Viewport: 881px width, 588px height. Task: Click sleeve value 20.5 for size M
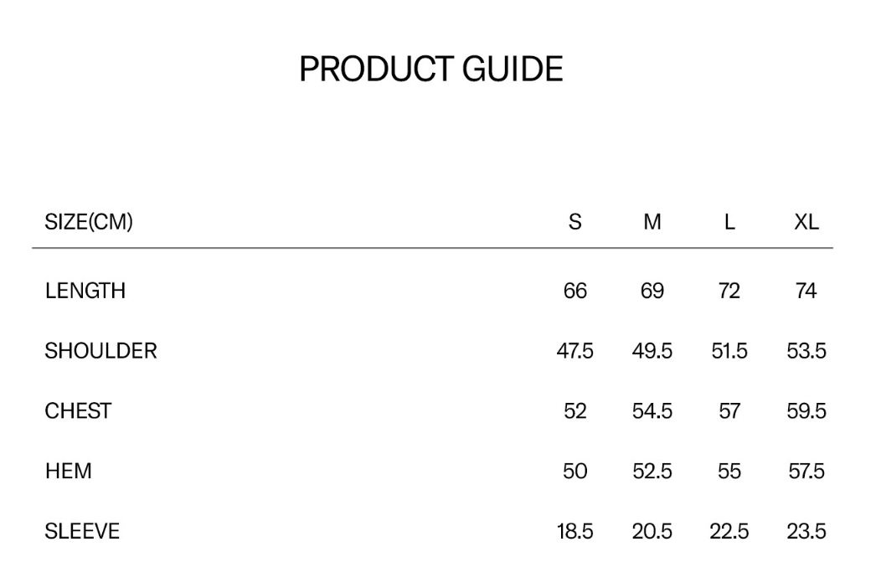pos(652,531)
